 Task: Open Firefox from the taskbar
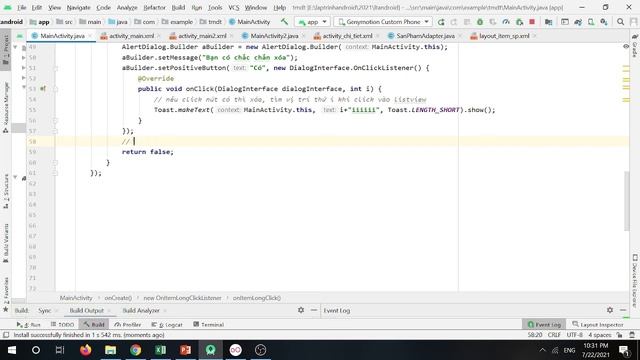86,350
